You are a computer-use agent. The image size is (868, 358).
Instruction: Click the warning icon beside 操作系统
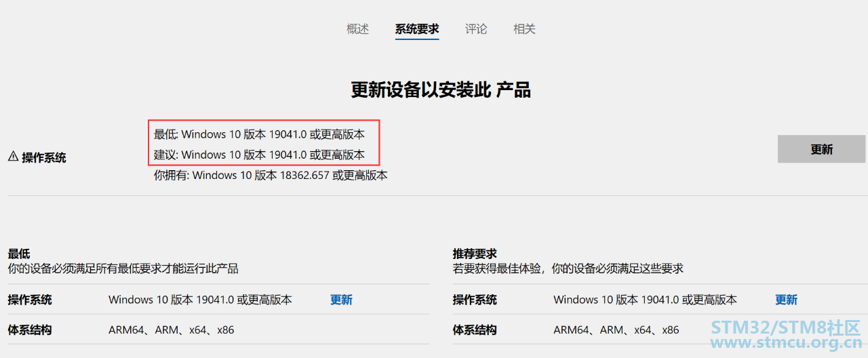[x=13, y=157]
